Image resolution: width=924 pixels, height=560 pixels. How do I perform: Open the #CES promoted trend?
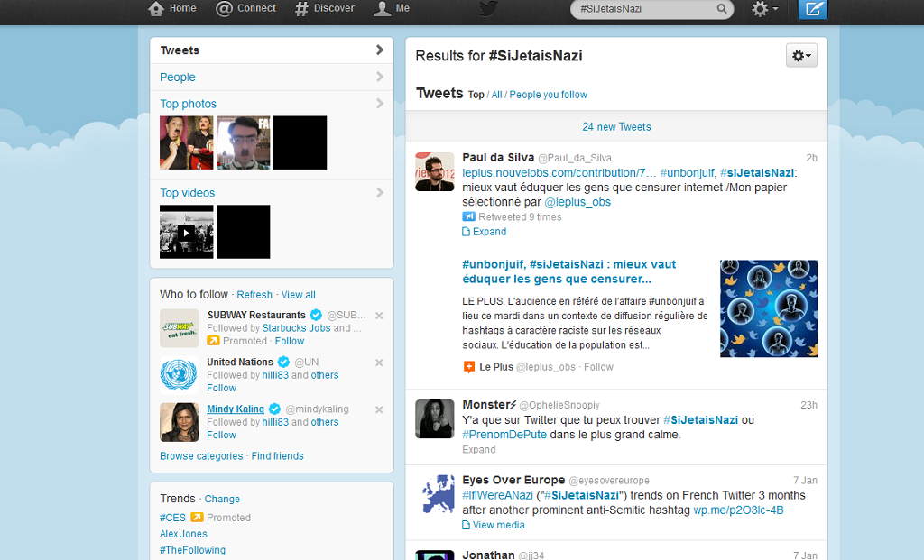coord(172,518)
